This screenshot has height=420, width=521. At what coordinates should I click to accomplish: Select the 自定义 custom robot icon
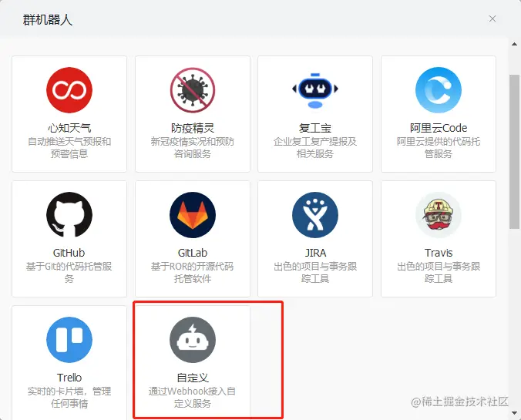pyautogui.click(x=193, y=340)
